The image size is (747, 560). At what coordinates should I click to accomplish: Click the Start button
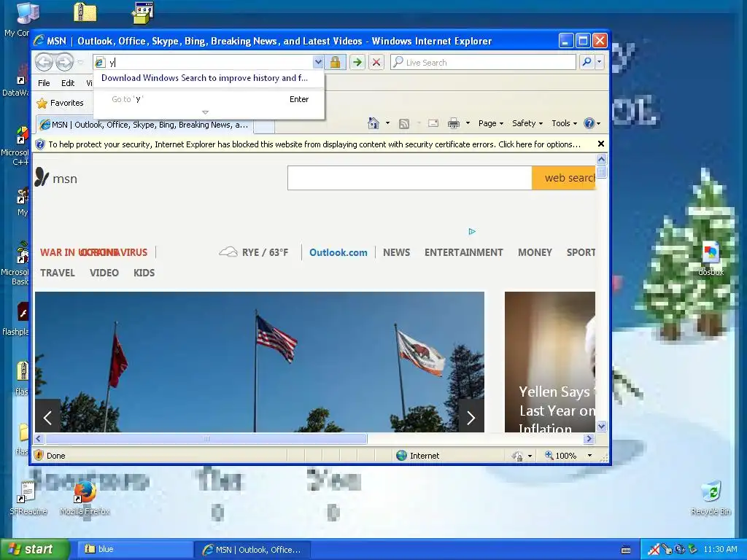[34, 550]
